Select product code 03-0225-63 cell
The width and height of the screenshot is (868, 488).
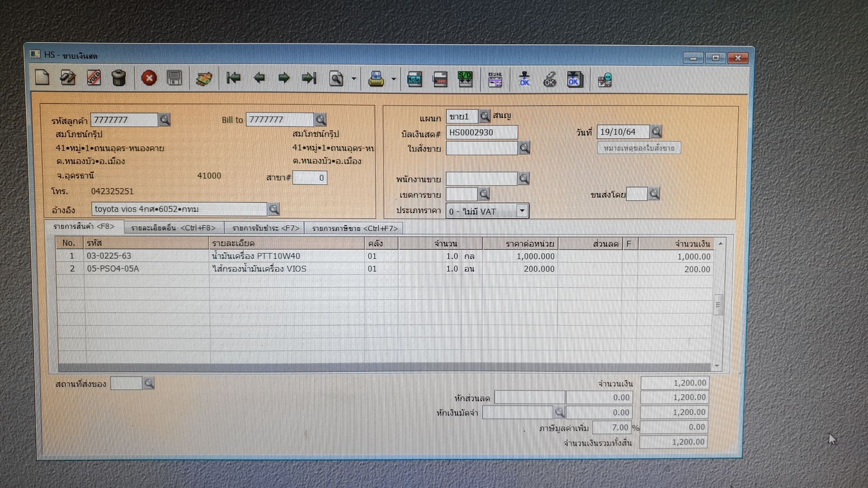pos(146,256)
